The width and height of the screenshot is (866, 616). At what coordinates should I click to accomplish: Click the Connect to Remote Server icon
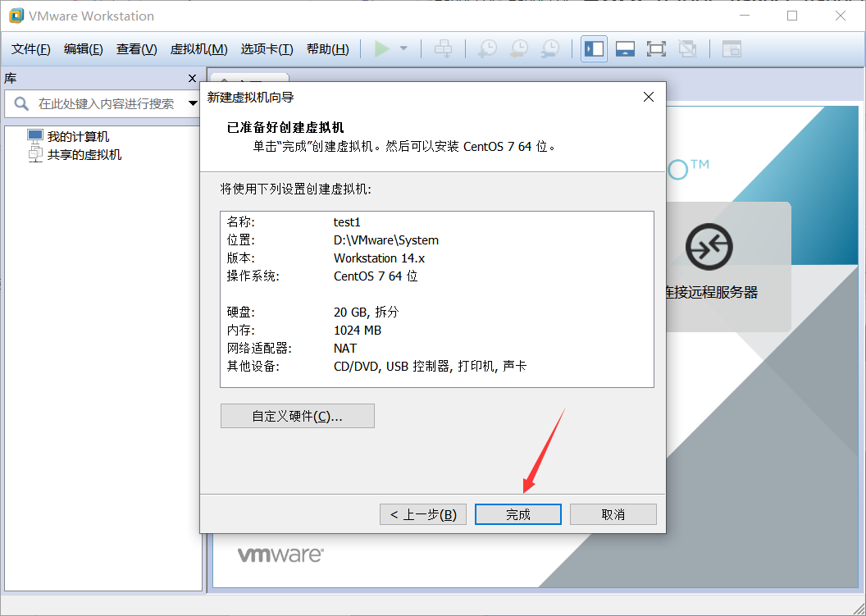[709, 247]
